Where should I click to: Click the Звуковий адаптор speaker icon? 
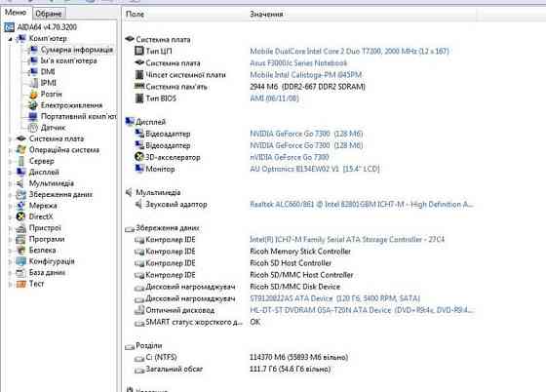pos(138,204)
